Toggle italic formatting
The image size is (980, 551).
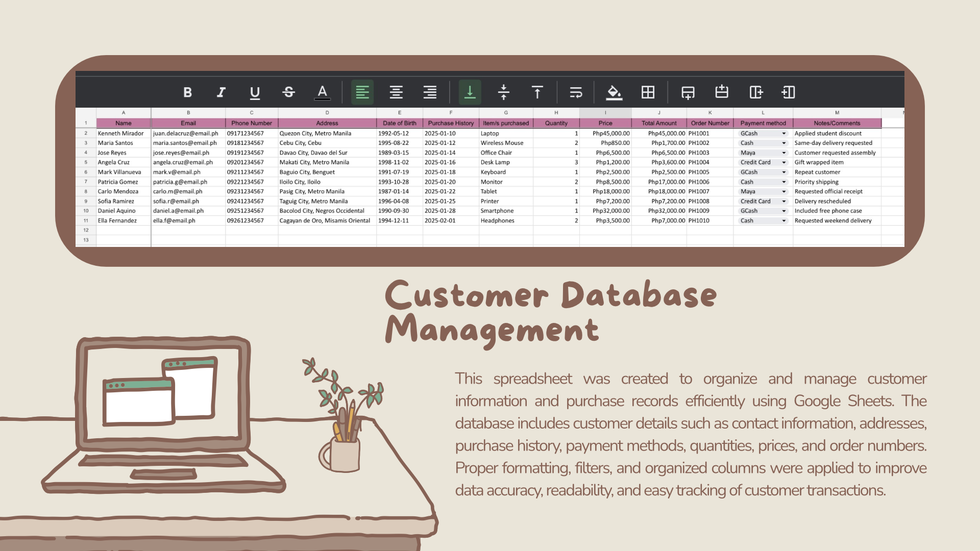(221, 92)
